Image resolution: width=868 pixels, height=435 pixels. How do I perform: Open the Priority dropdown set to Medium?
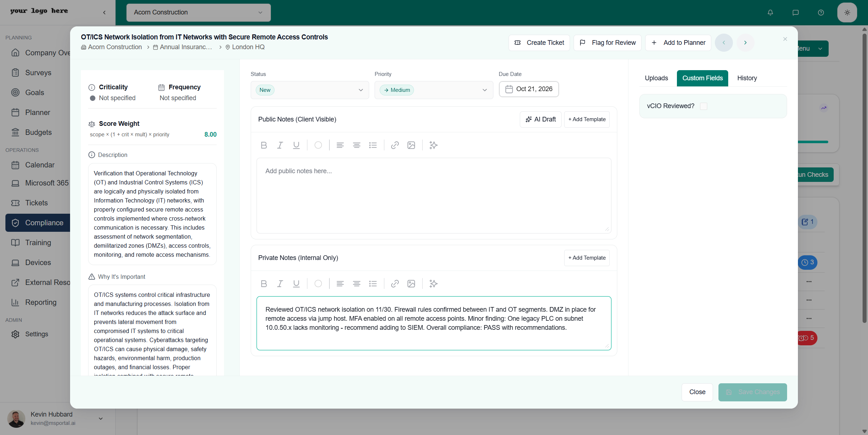[x=433, y=90]
